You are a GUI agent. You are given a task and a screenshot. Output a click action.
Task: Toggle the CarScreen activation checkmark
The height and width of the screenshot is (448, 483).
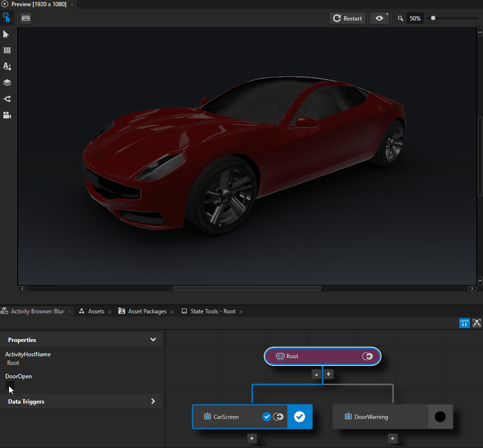coord(300,416)
